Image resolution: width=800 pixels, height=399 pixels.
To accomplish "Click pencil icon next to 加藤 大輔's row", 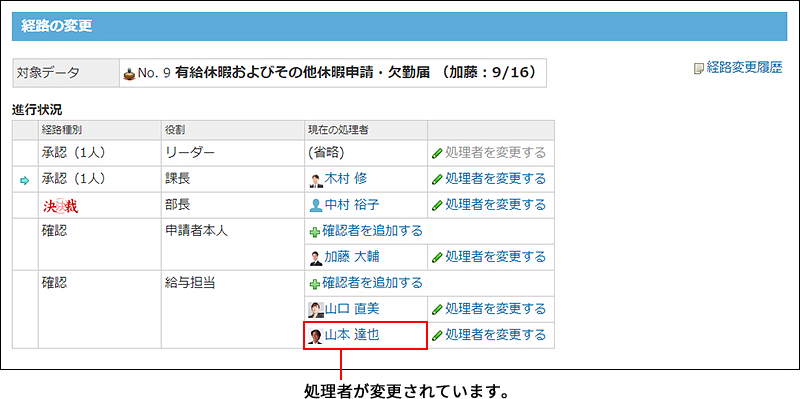I will (437, 258).
